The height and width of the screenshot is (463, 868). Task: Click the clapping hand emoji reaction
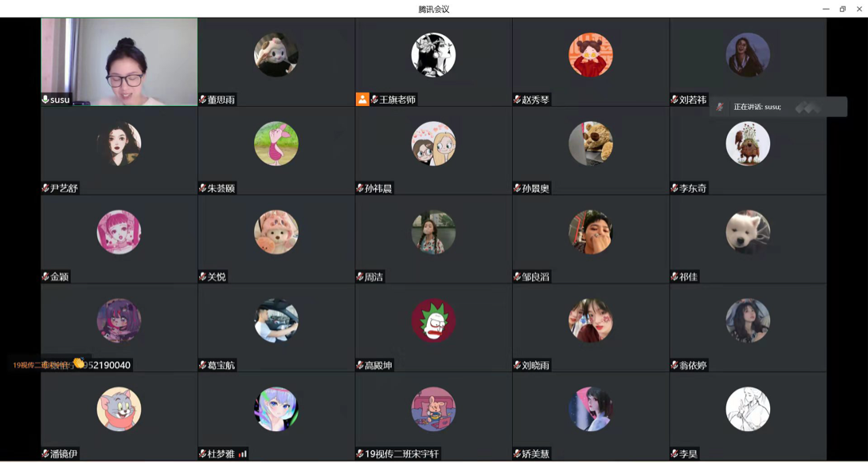click(x=79, y=363)
